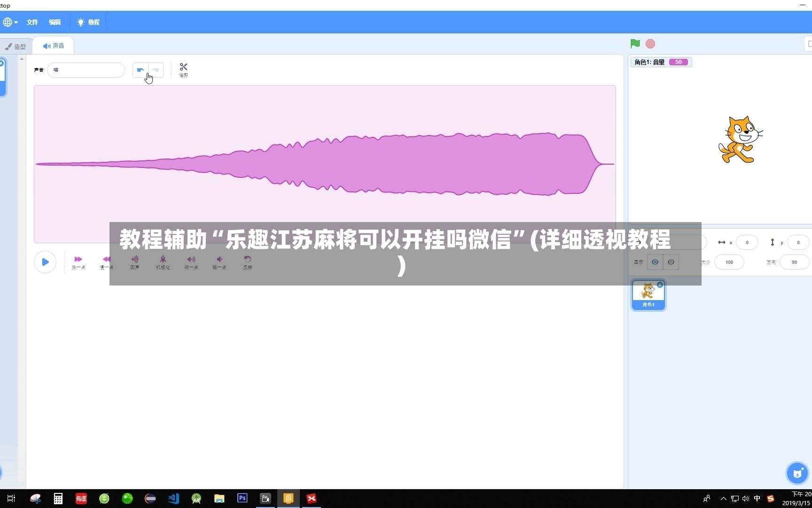Click the red stop button
Screen dimensions: 812x508
coord(650,44)
